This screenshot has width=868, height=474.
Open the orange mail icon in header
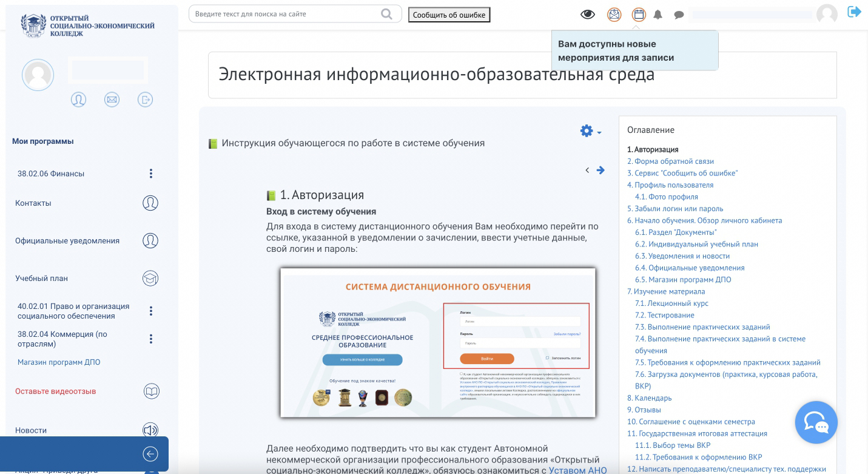pyautogui.click(x=614, y=15)
